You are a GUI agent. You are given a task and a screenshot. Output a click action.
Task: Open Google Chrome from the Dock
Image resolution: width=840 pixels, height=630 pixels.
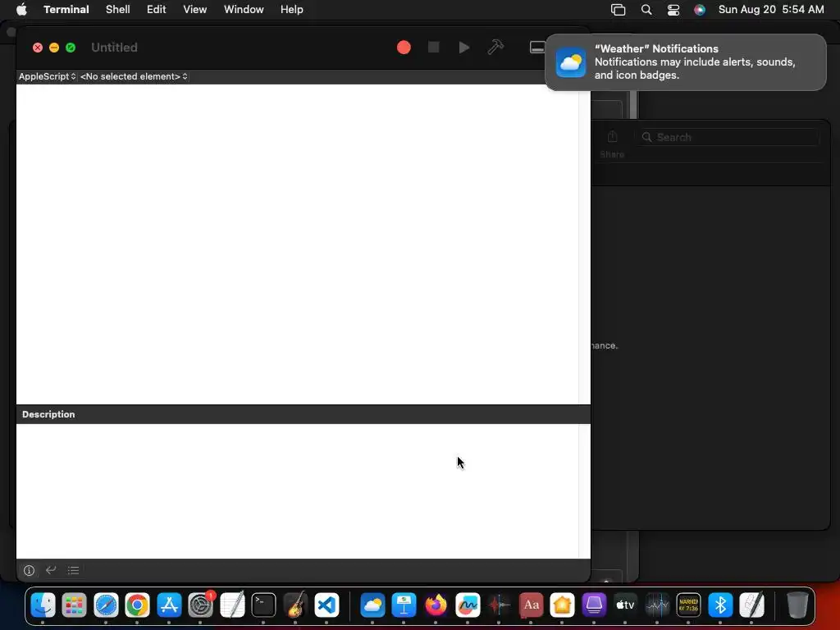pos(138,605)
